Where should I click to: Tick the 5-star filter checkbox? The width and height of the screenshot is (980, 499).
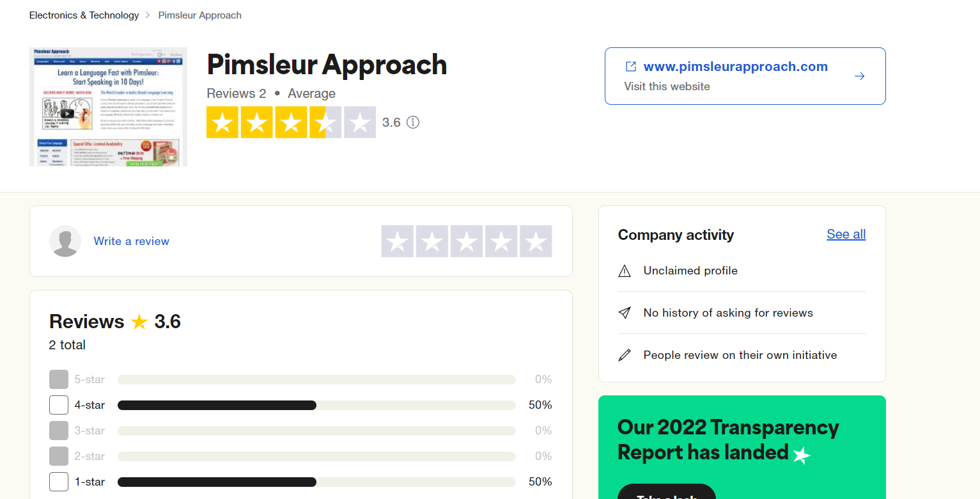59,379
